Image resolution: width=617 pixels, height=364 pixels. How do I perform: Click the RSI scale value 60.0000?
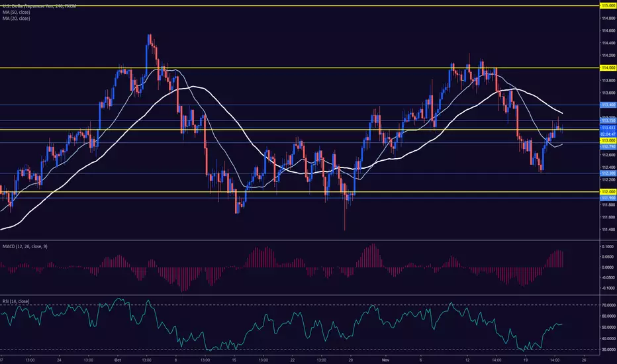608,316
